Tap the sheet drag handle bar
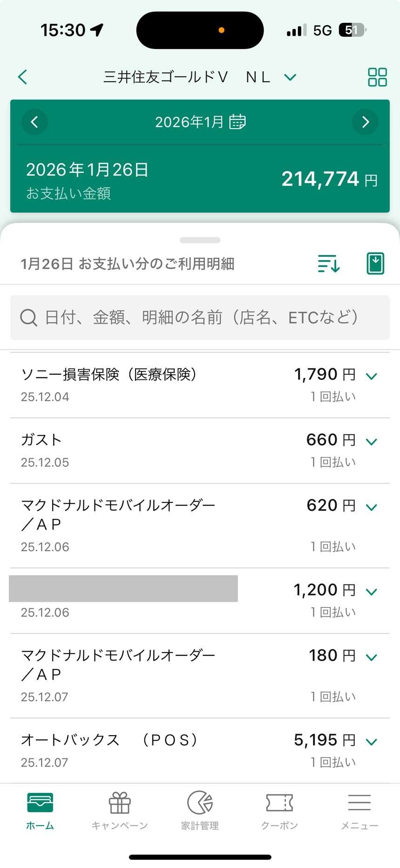This screenshot has width=400, height=868. pos(200,240)
